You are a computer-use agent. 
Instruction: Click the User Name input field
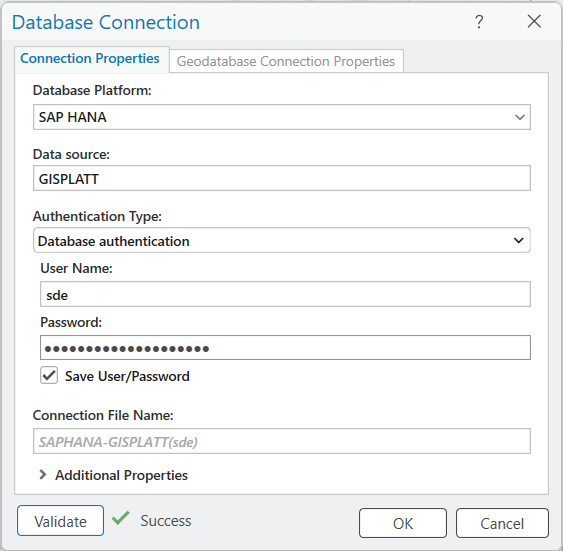(x=285, y=294)
